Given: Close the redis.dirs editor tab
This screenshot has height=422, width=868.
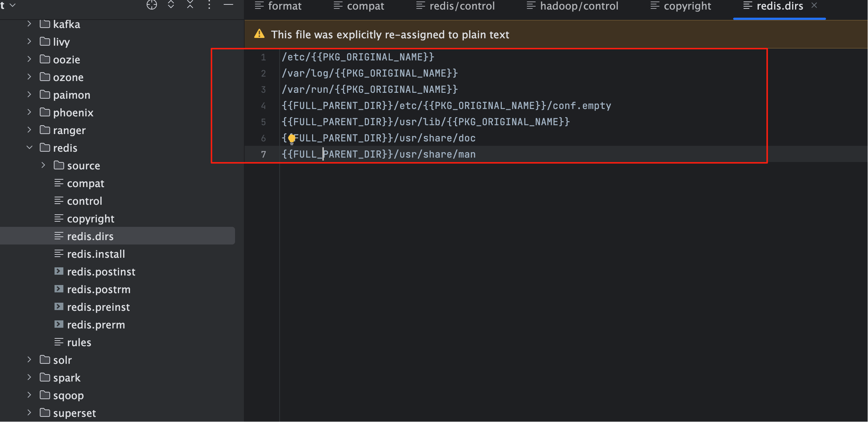Looking at the screenshot, I should (814, 6).
